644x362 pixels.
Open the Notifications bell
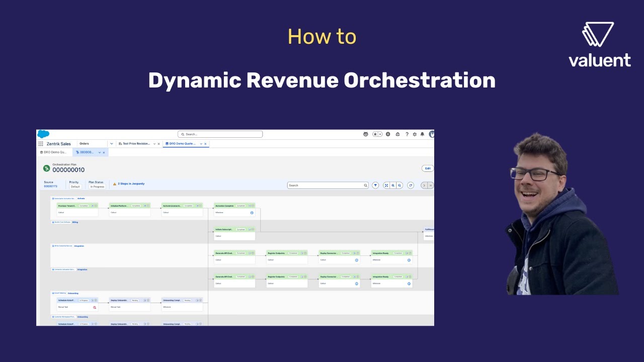(x=422, y=134)
